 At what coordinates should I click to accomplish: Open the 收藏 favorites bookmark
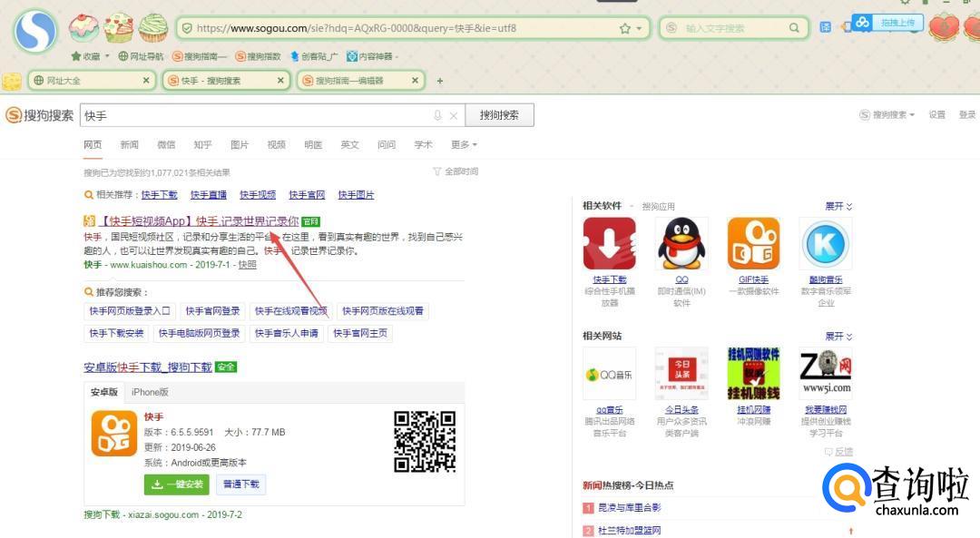coord(86,56)
